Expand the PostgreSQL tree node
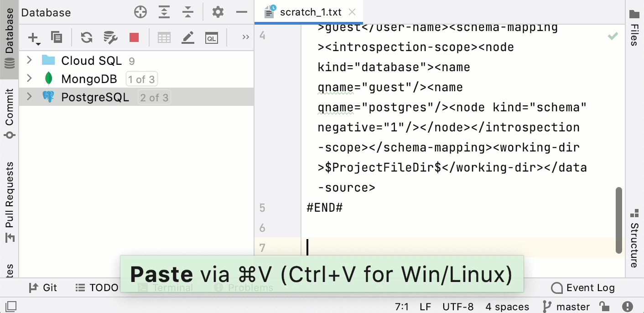 [x=29, y=97]
